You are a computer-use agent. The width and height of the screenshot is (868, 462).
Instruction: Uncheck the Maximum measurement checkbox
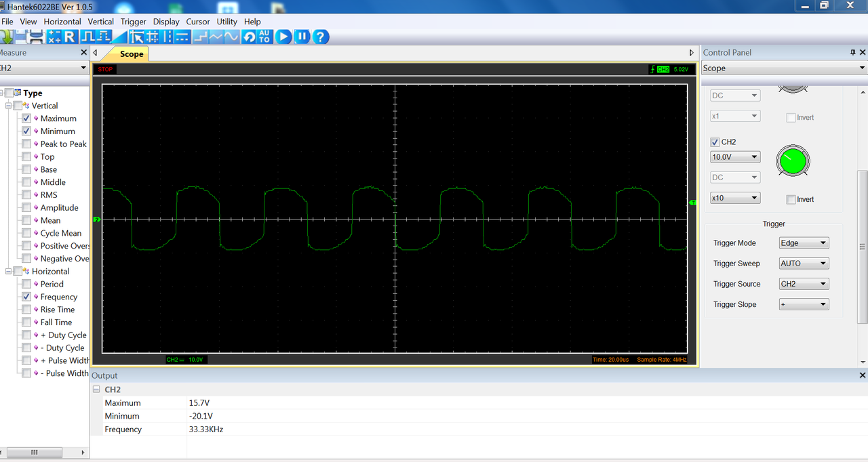26,119
